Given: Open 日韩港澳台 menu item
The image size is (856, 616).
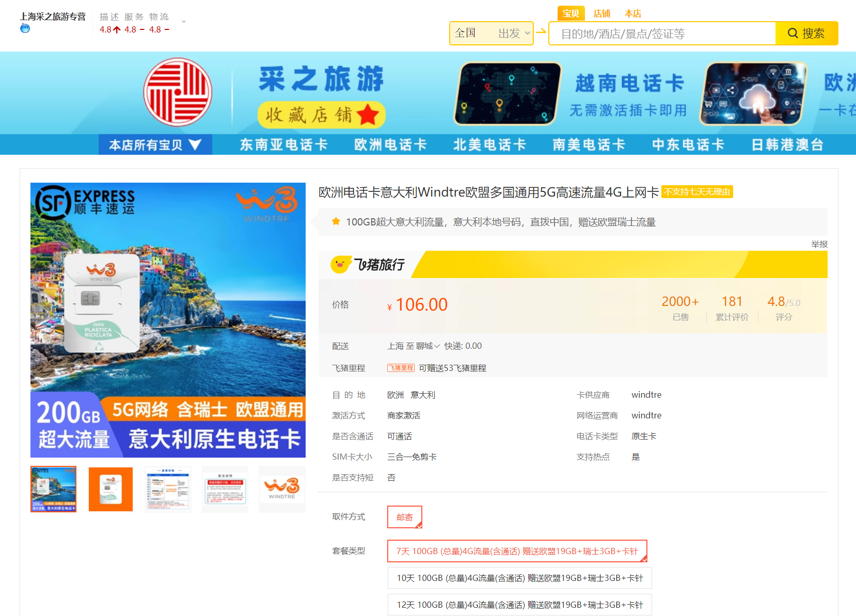Looking at the screenshot, I should tap(787, 144).
